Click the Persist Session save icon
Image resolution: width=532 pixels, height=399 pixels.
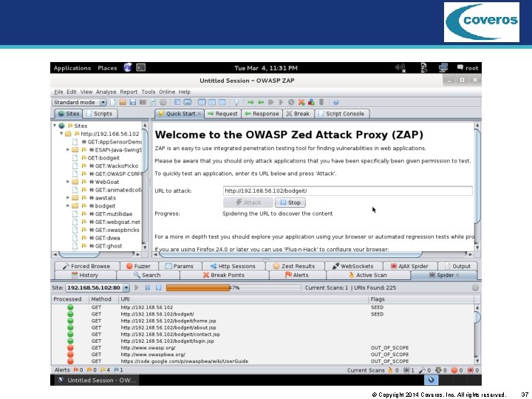click(133, 102)
